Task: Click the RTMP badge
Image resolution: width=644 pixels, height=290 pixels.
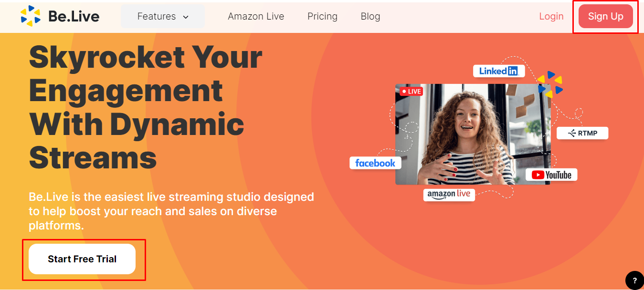Action: [582, 133]
